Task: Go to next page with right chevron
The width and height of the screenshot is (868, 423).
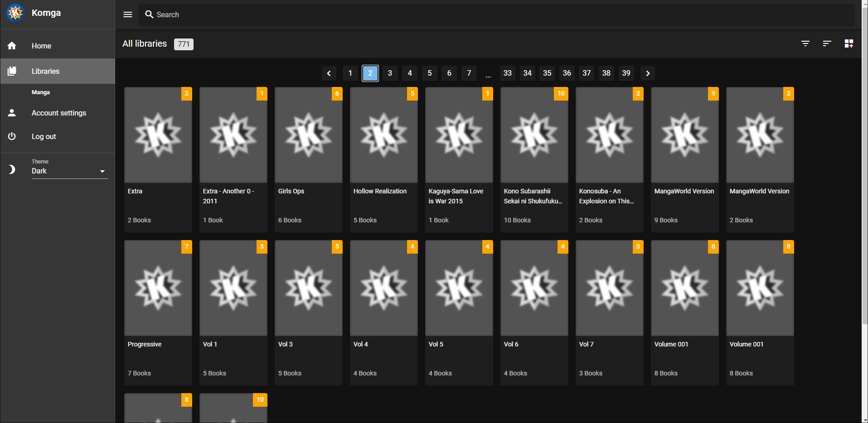Action: click(x=647, y=73)
